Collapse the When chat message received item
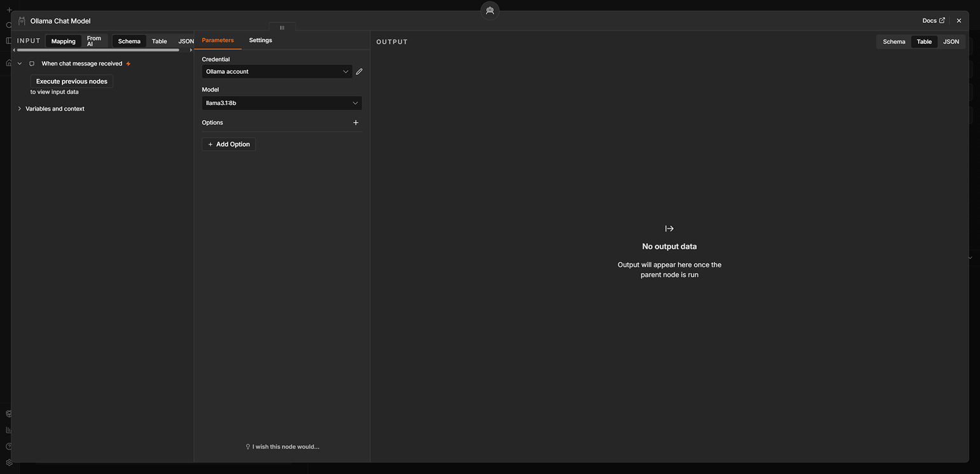This screenshot has height=474, width=980. [20, 64]
